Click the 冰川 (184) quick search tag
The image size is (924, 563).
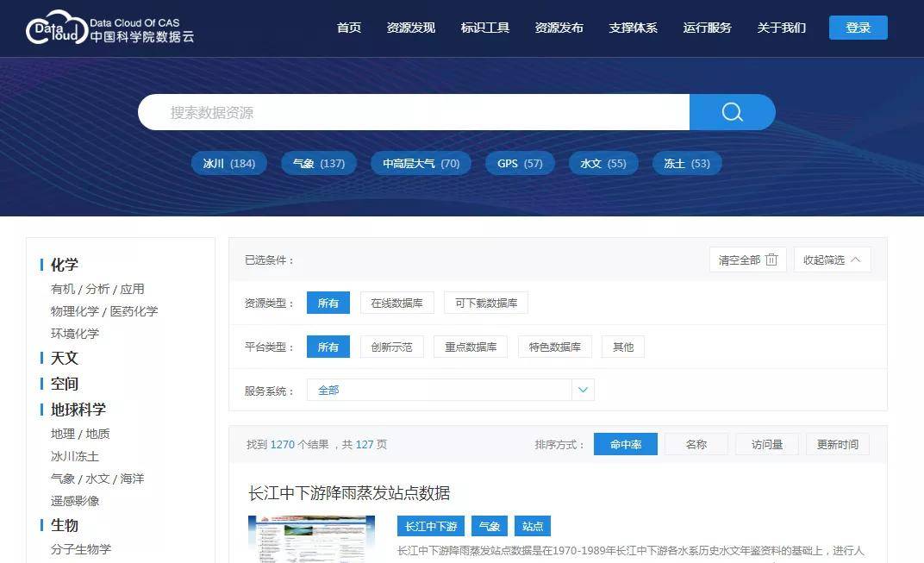point(228,163)
